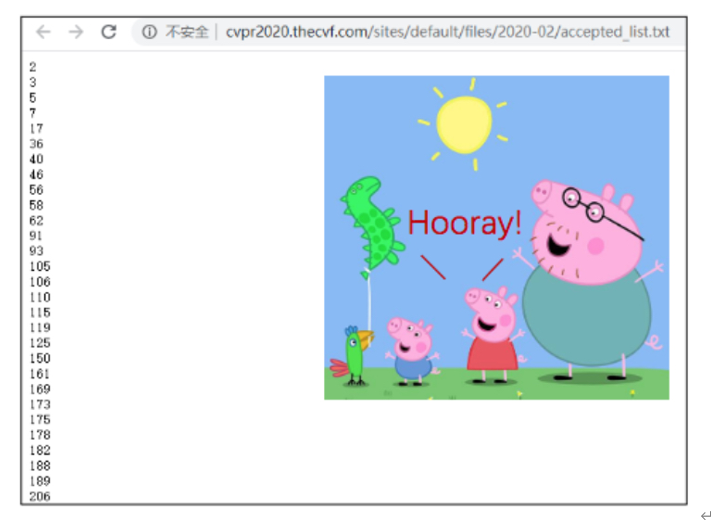719x520 pixels.
Task: Click the red Hooray! text
Action: tap(465, 223)
